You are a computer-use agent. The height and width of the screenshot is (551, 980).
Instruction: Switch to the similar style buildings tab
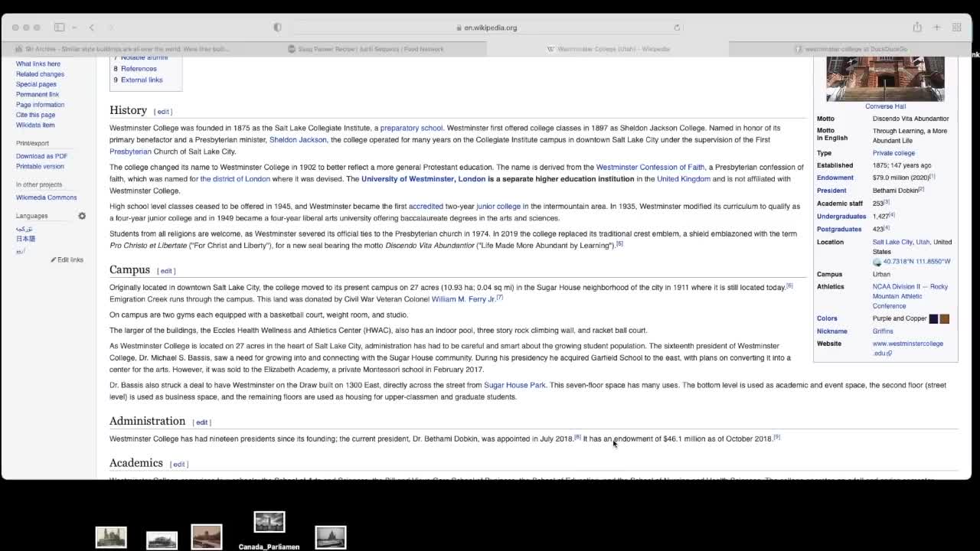click(123, 49)
